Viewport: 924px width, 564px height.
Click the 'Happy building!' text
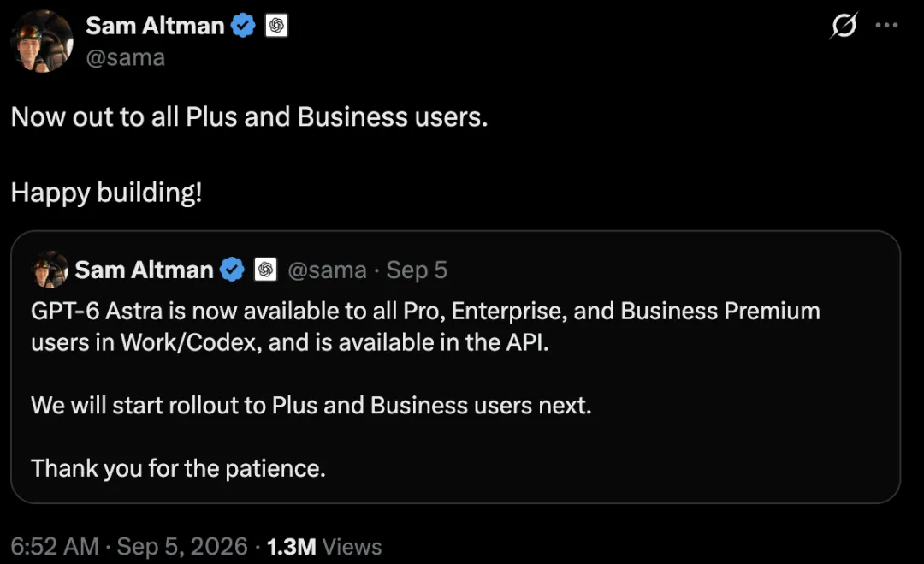(107, 193)
